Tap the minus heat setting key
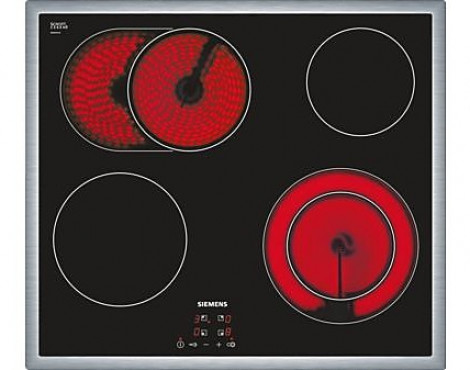 206,345
